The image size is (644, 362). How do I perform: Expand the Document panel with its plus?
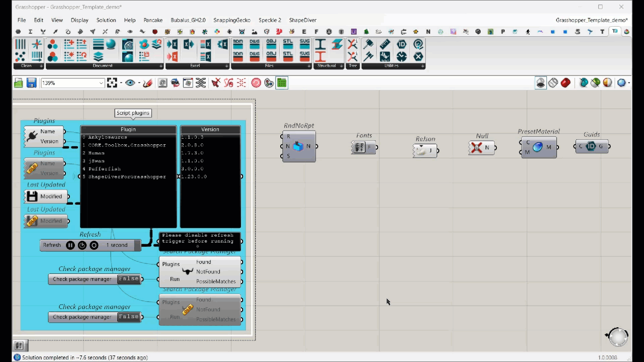(x=161, y=66)
